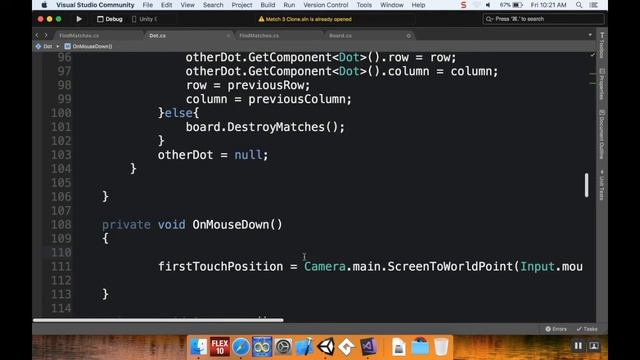This screenshot has width=640, height=360.
Task: Open the Document Outline side panel
Action: pos(602,135)
